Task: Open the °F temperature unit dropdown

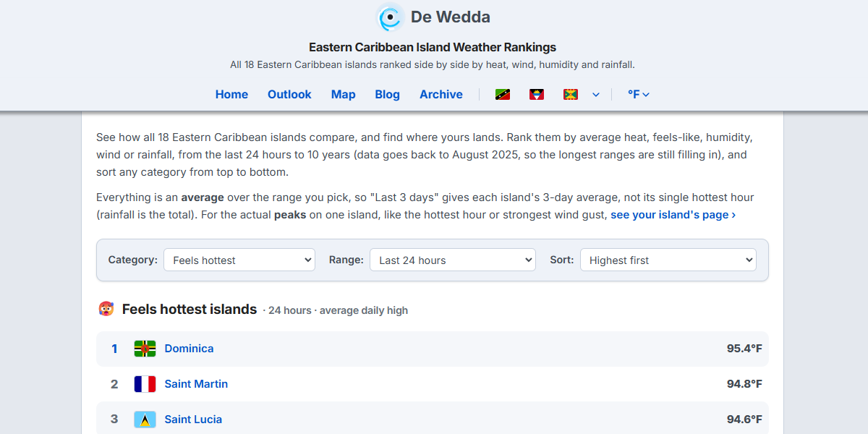Action: [x=638, y=95]
